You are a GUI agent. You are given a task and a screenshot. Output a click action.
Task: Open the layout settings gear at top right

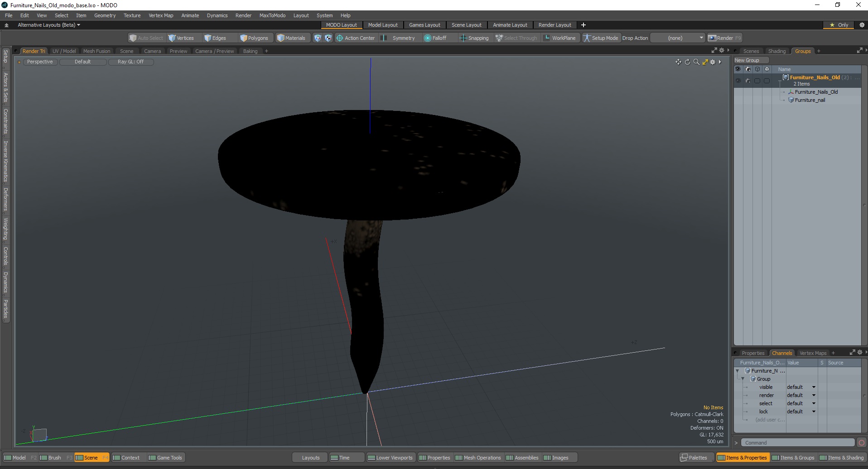pos(862,25)
